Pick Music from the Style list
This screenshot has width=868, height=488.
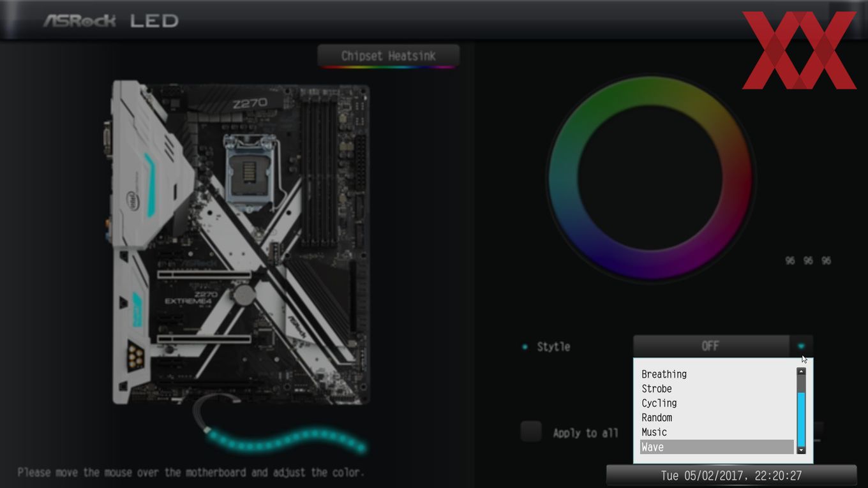point(717,433)
